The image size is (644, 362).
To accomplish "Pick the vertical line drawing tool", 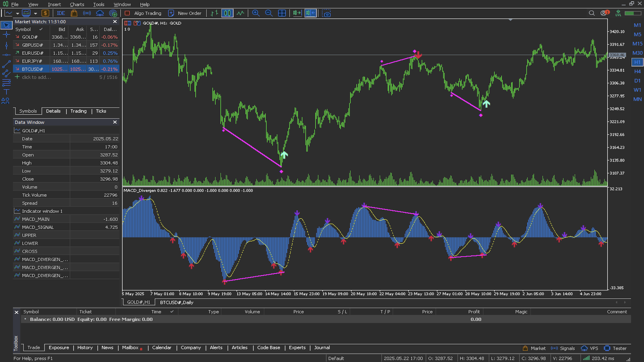I will [x=6, y=45].
